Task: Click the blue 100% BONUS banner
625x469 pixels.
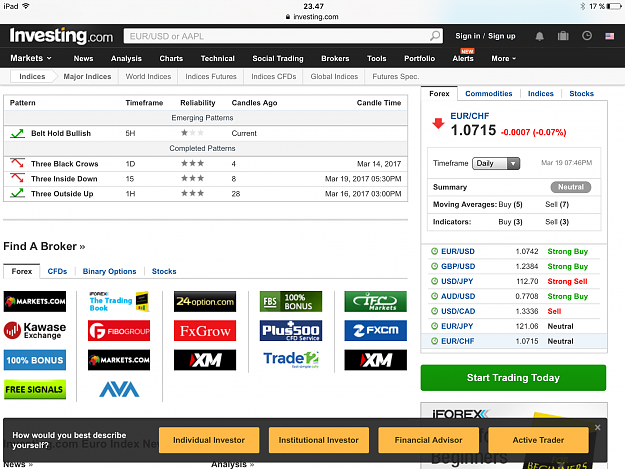Action: tap(35, 360)
